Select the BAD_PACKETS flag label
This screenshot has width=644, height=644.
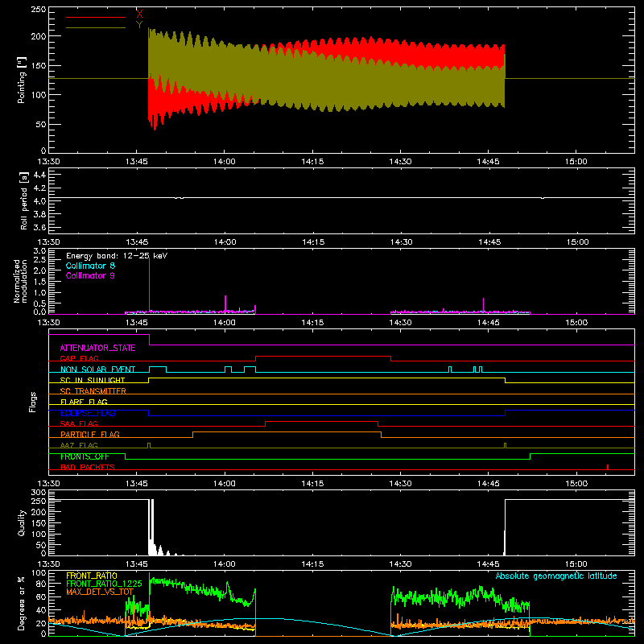point(88,467)
